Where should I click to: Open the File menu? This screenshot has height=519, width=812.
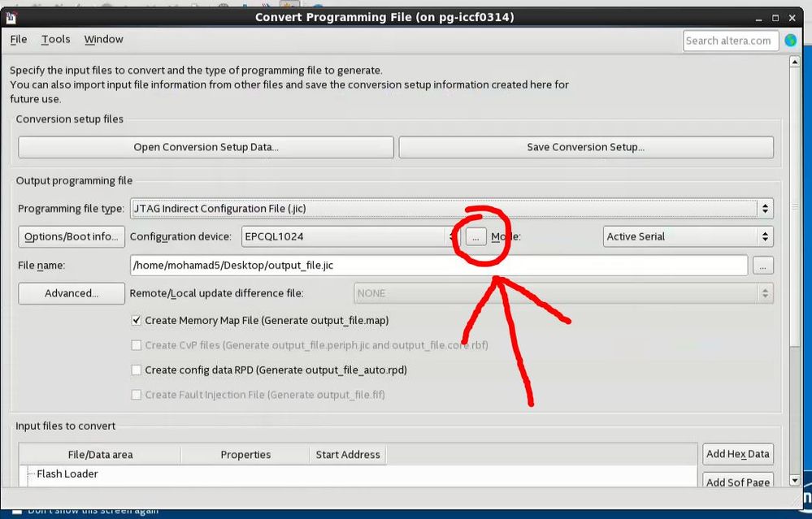[19, 39]
